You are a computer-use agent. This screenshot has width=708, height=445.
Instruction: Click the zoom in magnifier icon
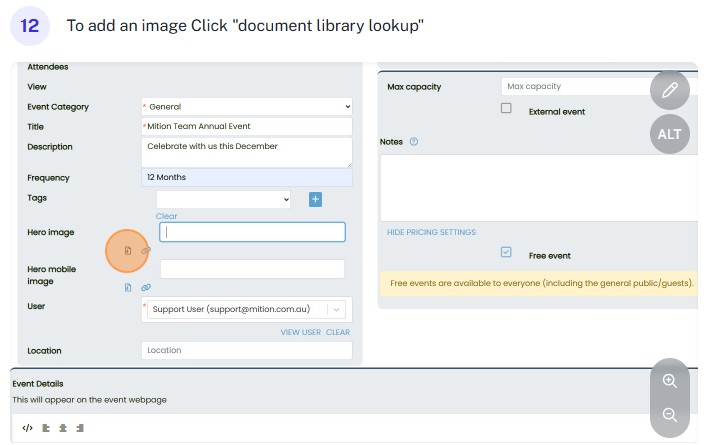click(669, 381)
